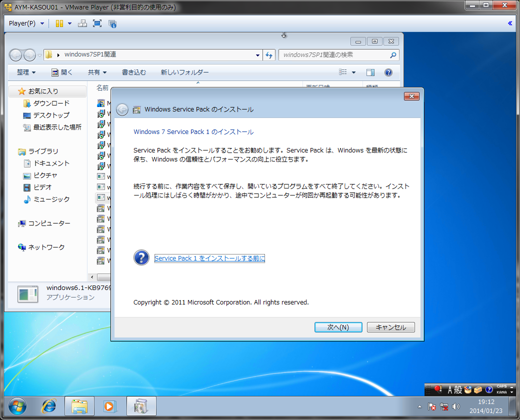Image resolution: width=520 pixels, height=420 pixels.
Task: Open the 共有 dropdown menu
Action: [x=97, y=72]
